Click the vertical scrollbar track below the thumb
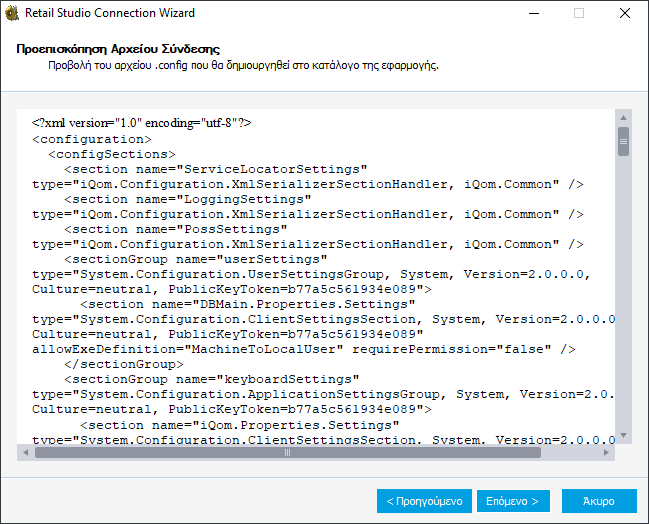This screenshot has height=524, width=649. point(623,300)
